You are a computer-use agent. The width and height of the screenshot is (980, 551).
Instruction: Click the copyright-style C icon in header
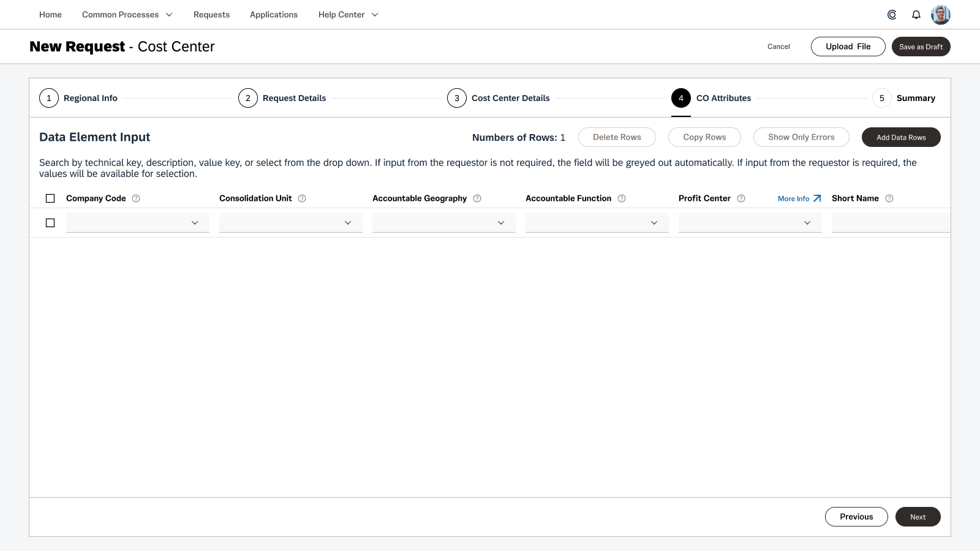point(892,15)
